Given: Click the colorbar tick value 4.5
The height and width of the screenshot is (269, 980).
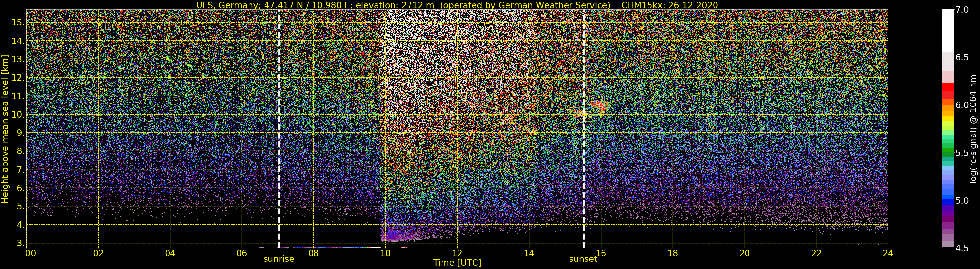Looking at the screenshot, I should tap(962, 248).
